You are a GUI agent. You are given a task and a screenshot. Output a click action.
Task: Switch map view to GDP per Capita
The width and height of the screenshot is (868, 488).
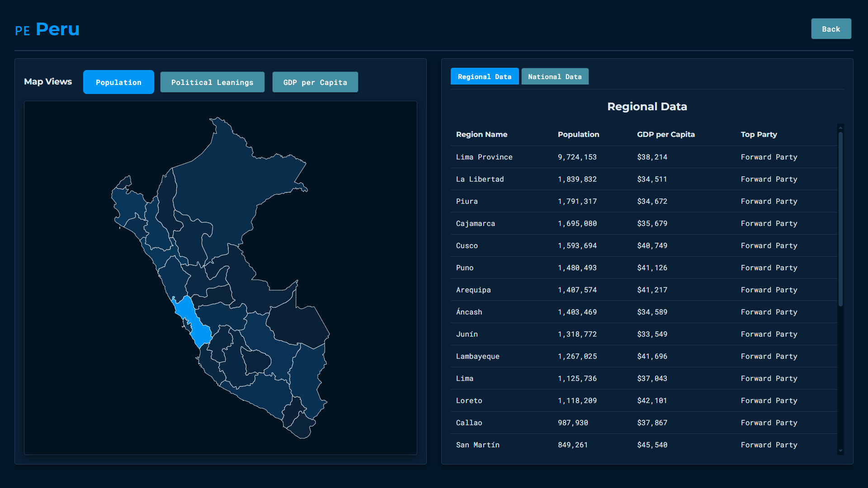coord(315,82)
